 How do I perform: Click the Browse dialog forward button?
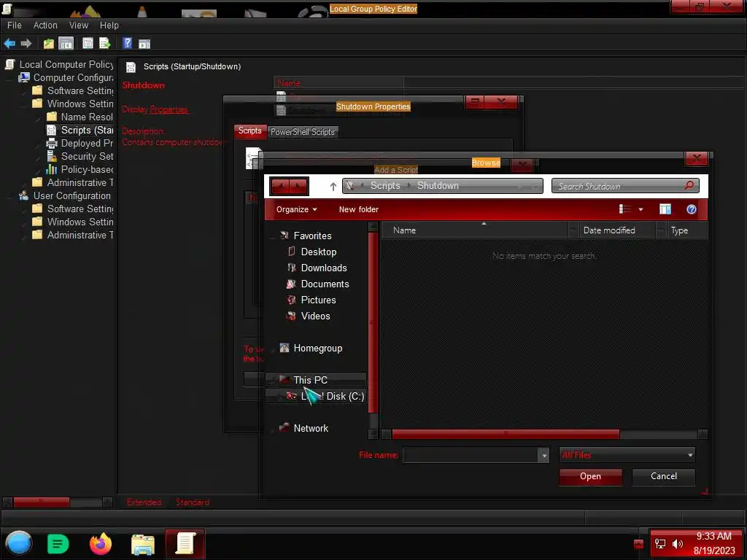click(x=299, y=186)
